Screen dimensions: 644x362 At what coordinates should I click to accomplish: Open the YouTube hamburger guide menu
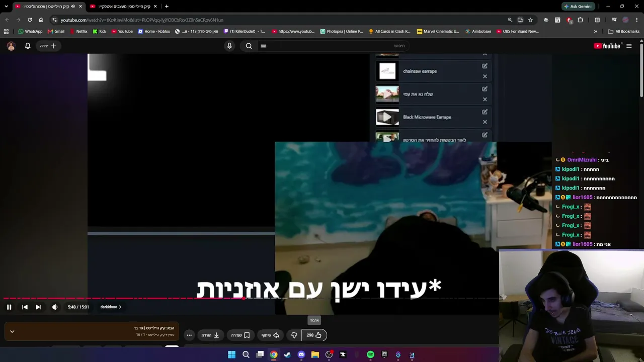point(629,46)
